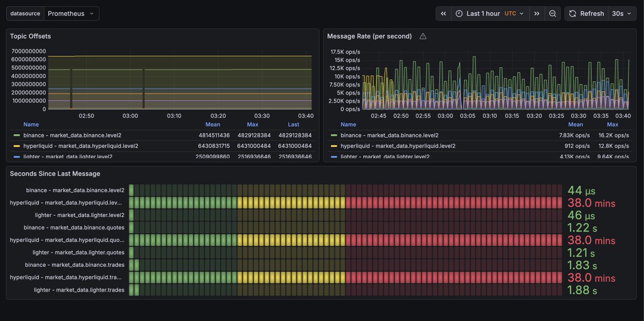Toggle lighter level2 series in Topic Offsets legend

pos(68,157)
